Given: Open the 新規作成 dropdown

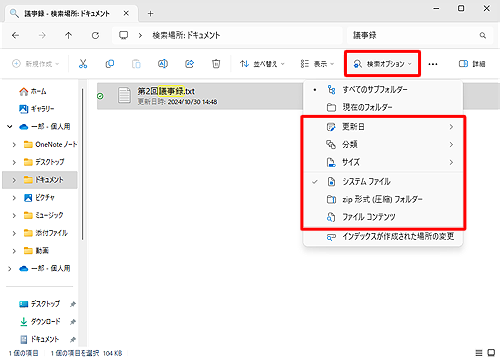Looking at the screenshot, I should (35, 64).
